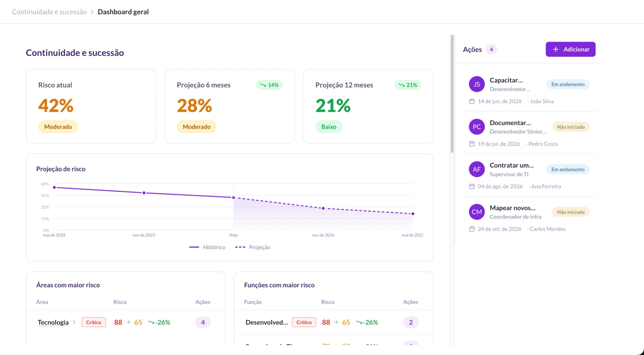The image size is (644, 355).
Task: Click the JS avatar on Capacitar action
Action: [x=477, y=84]
